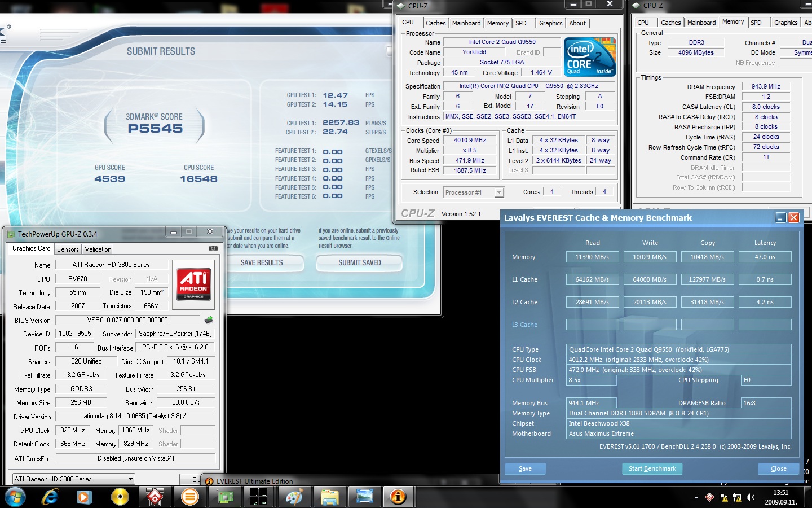
Task: Switch to the Sensors tab in GPU-Z
Action: 68,249
